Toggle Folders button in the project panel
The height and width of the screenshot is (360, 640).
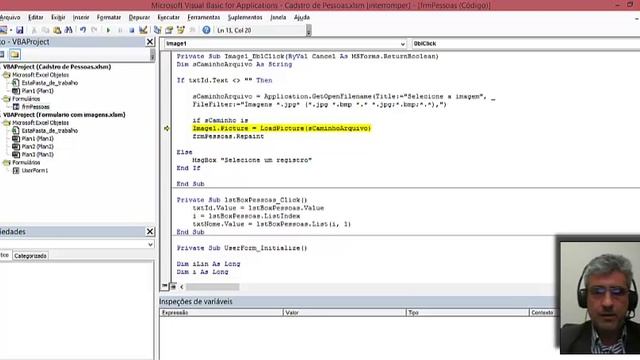pos(15,54)
